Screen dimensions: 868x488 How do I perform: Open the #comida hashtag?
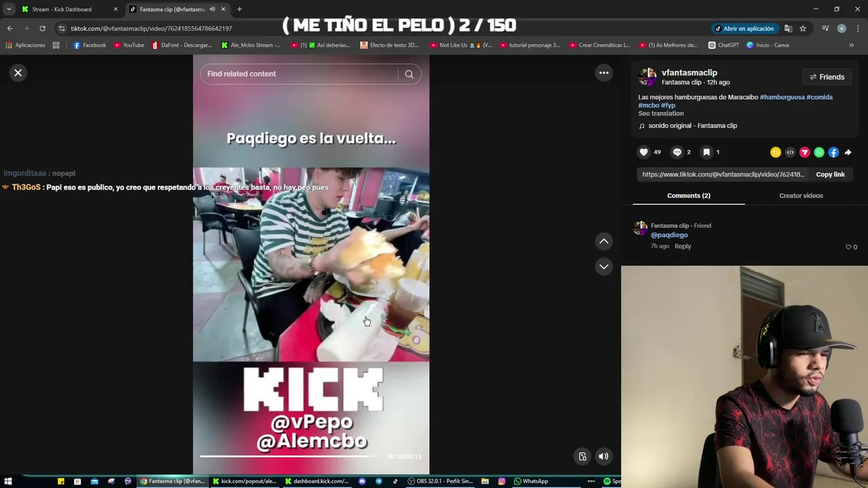819,97
